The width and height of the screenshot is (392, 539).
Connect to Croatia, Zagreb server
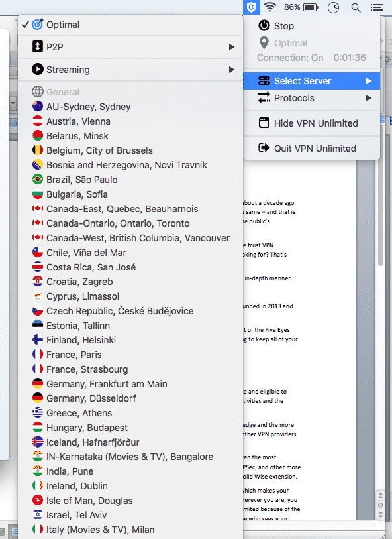click(130, 282)
